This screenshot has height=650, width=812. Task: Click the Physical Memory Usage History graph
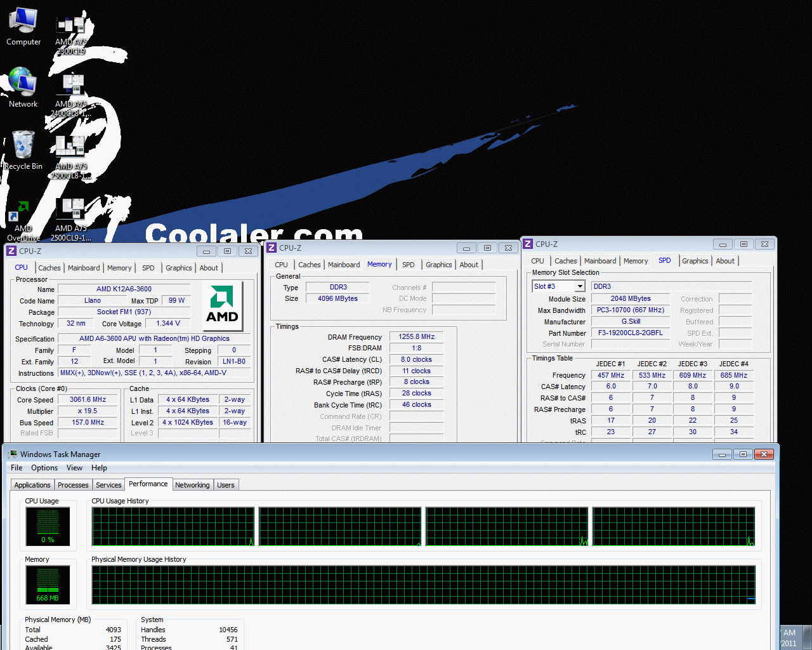424,585
